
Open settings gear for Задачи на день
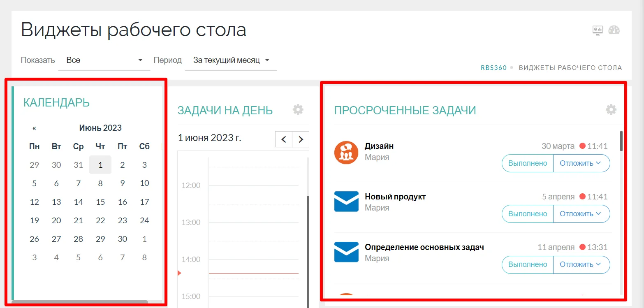tap(298, 109)
